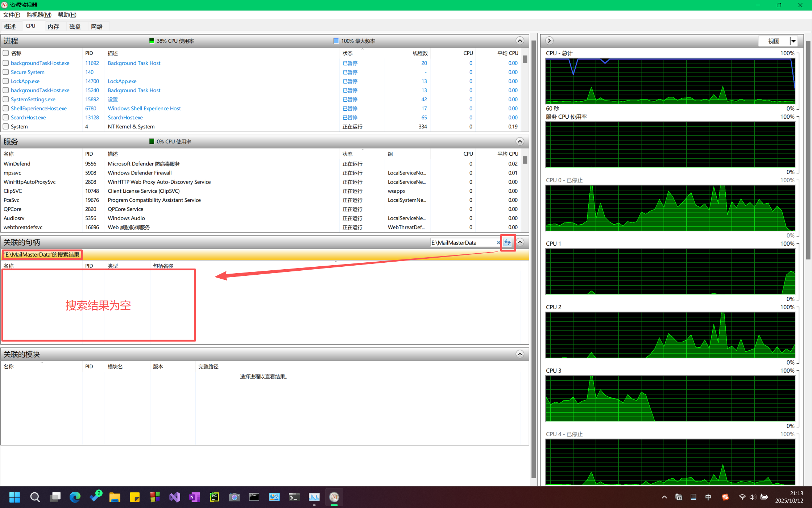Clear the handle search box text

pyautogui.click(x=498, y=243)
